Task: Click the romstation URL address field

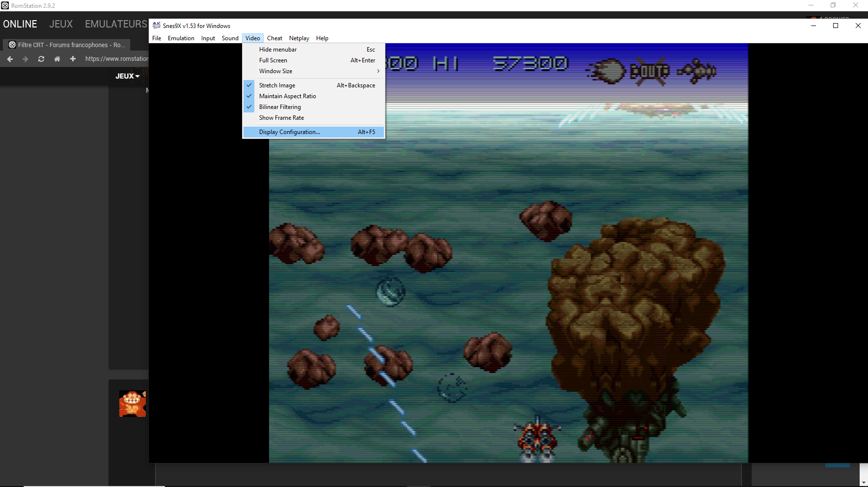Action: (x=116, y=59)
